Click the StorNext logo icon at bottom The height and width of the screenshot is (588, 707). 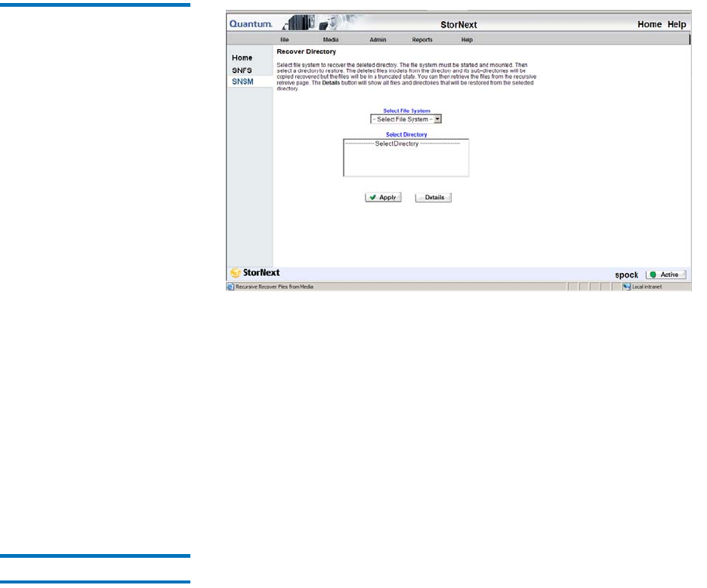(x=236, y=272)
